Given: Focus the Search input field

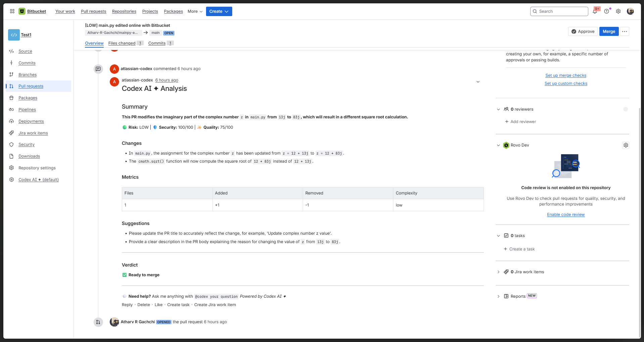Looking at the screenshot, I should click(x=559, y=11).
